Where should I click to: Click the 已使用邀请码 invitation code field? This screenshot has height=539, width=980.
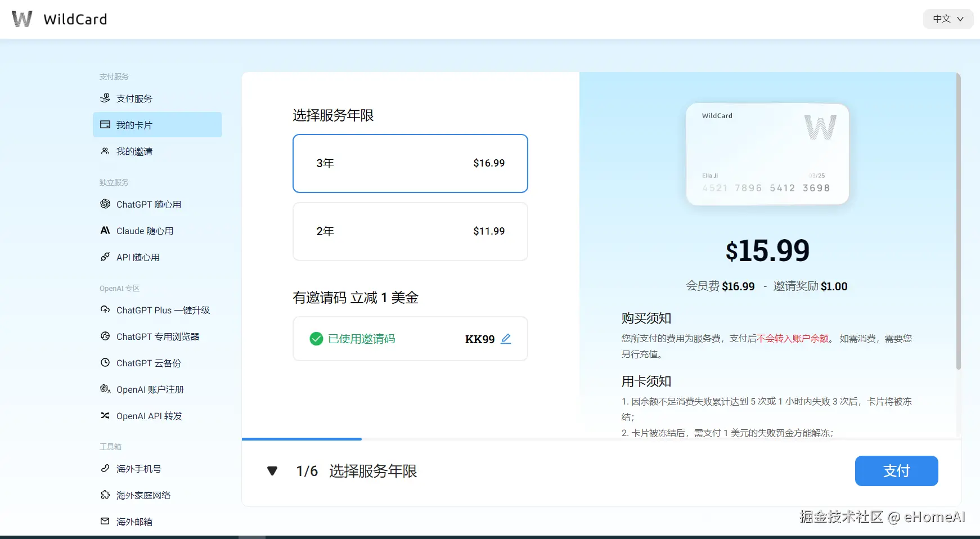coord(410,339)
